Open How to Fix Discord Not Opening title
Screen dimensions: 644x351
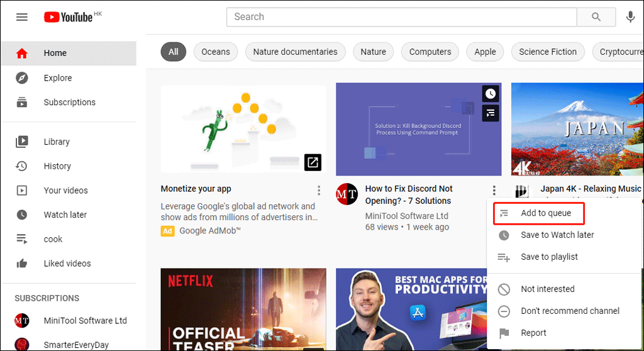[409, 195]
